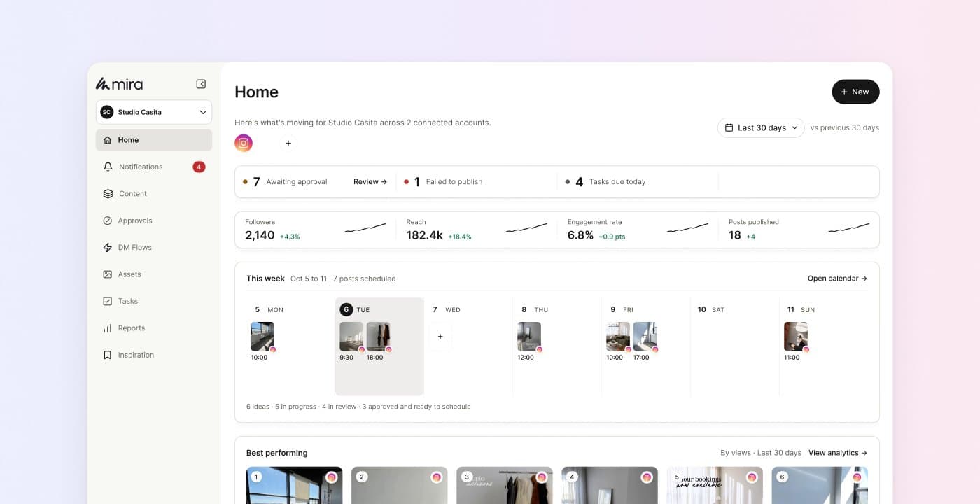The height and width of the screenshot is (504, 980).
Task: Click the Followers 2,140 stat
Action: 316,230
